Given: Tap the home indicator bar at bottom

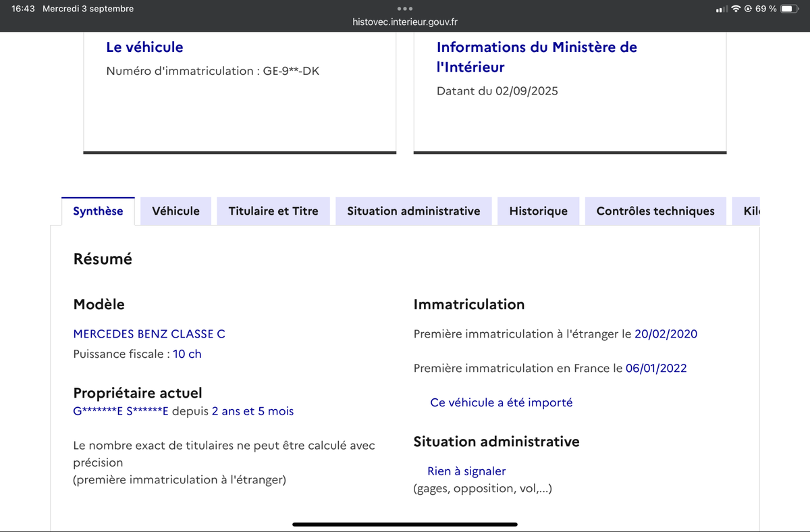Looking at the screenshot, I should click(405, 524).
